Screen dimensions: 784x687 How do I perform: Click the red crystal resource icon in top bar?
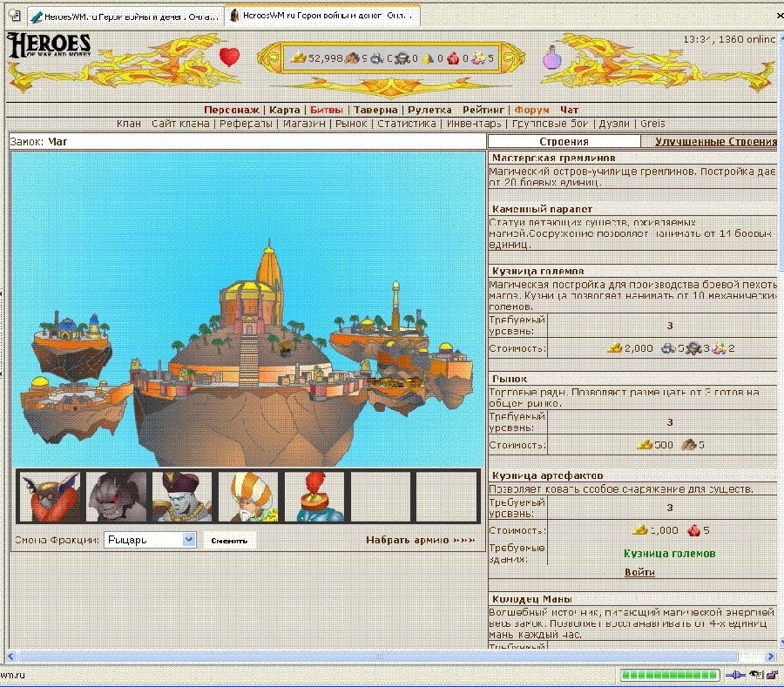click(453, 58)
